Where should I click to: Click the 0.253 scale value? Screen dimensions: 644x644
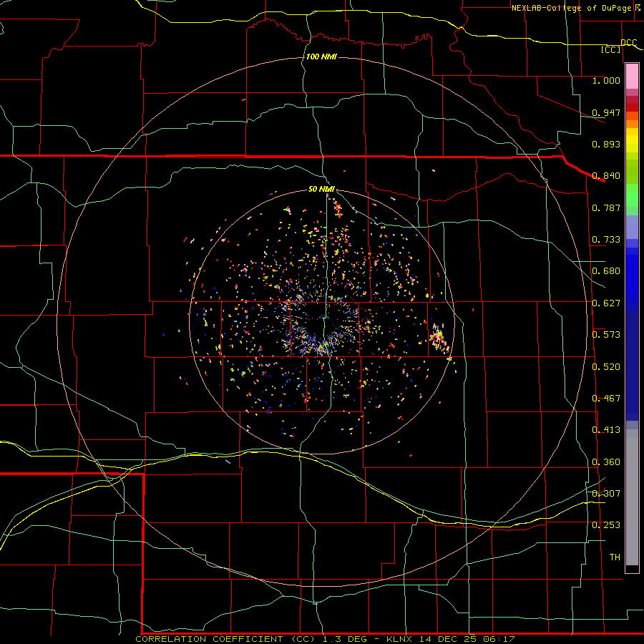(x=606, y=525)
